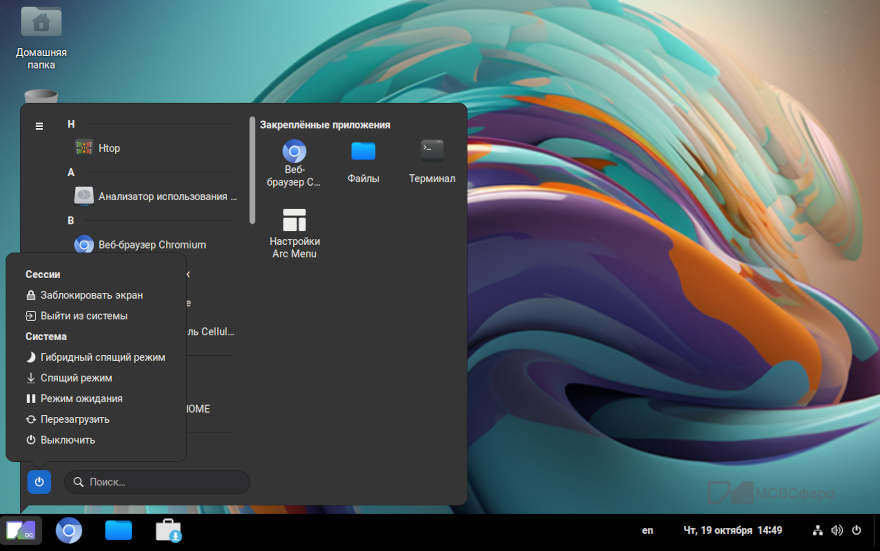Choose Перезагрузить in the power menu
Image resolution: width=880 pixels, height=551 pixels.
[x=75, y=419]
